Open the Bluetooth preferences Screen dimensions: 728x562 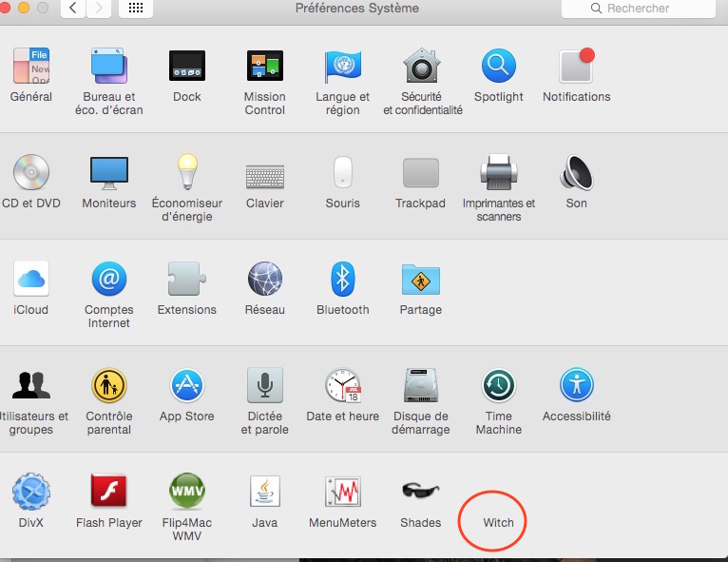point(342,280)
